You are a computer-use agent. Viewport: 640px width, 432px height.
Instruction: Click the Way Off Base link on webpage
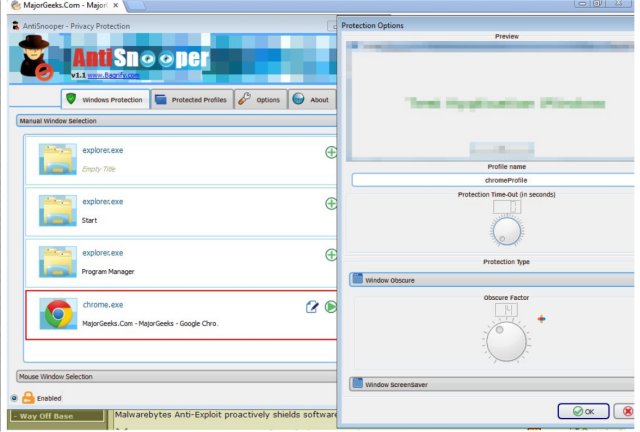coord(57,416)
